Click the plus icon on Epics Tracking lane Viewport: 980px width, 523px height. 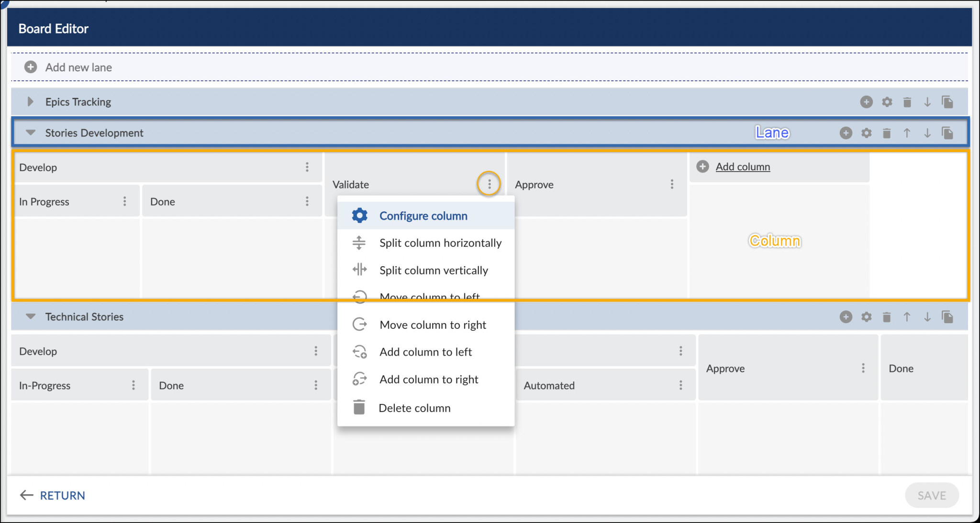[866, 101]
